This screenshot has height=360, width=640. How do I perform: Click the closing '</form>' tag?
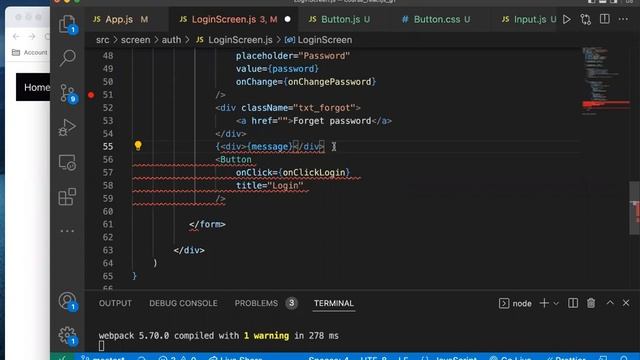click(207, 224)
